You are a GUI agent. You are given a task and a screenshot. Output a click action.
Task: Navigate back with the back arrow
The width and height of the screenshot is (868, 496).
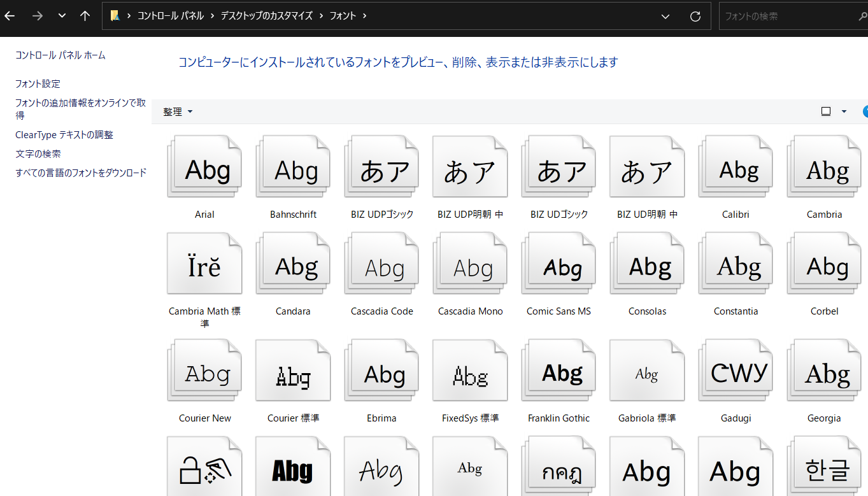click(10, 15)
